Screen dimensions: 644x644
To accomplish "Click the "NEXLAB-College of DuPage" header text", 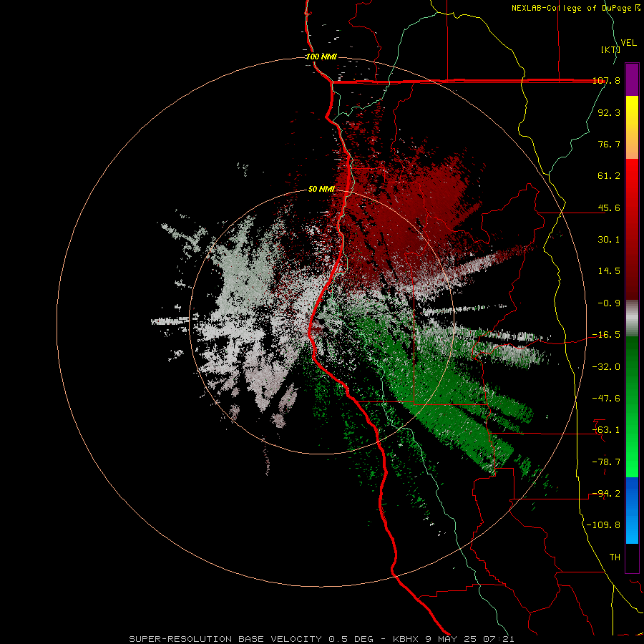I will (x=571, y=8).
